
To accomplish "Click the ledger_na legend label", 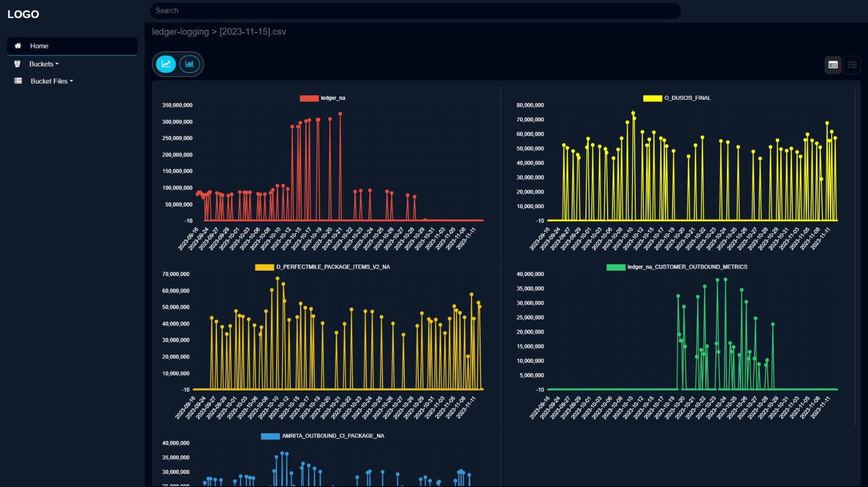I will [333, 98].
